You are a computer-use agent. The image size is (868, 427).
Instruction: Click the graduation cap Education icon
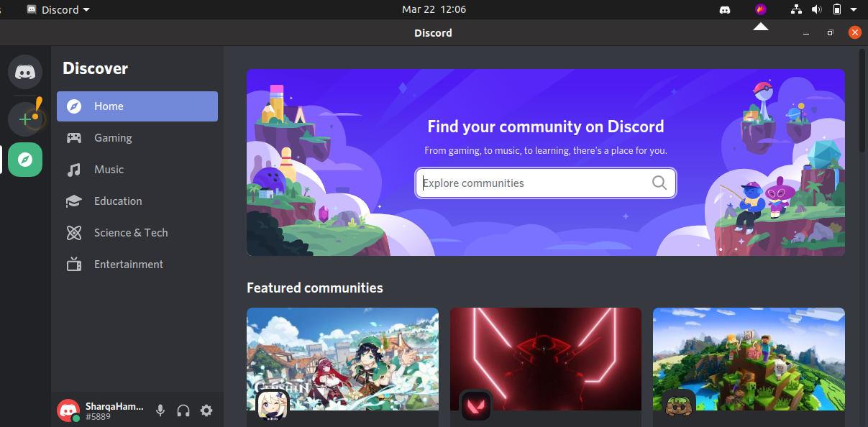(74, 201)
